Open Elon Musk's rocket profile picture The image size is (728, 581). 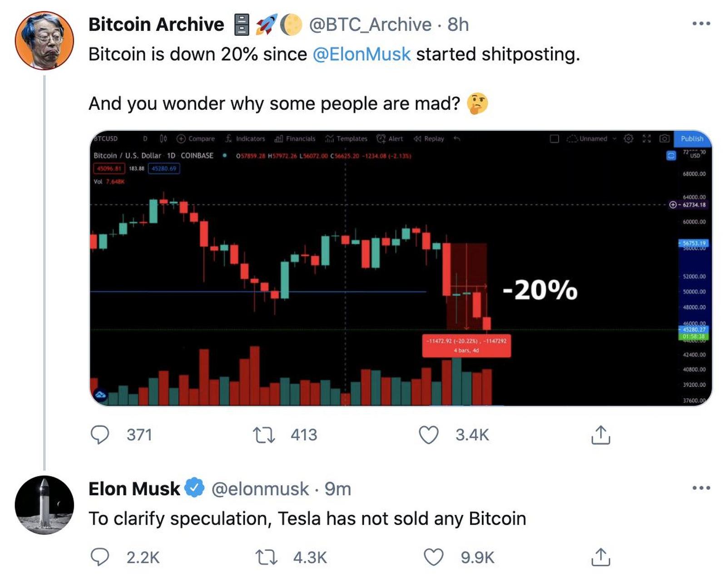45,505
